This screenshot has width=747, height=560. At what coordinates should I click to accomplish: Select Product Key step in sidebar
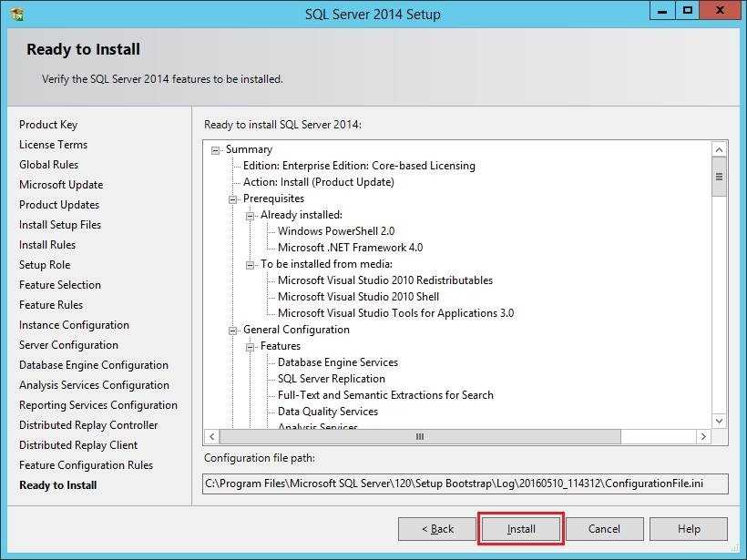tap(48, 125)
